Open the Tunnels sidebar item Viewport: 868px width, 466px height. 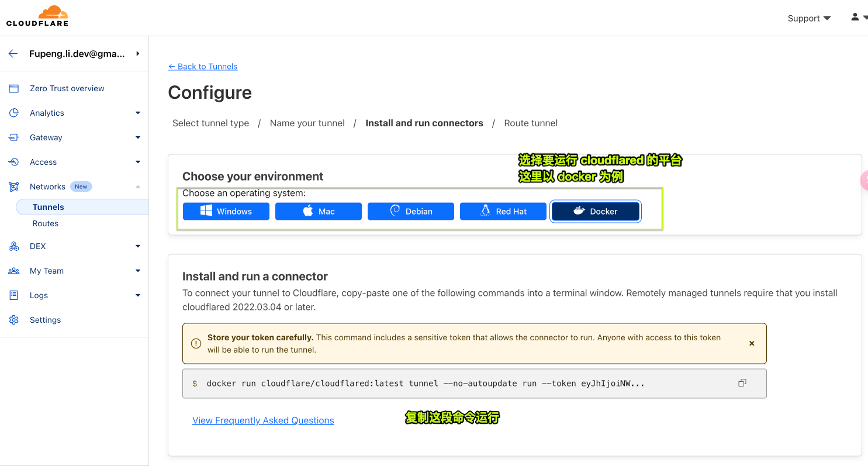coord(82,207)
